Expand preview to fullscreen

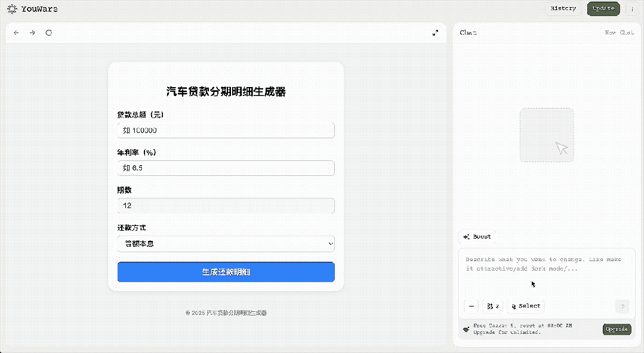[435, 33]
